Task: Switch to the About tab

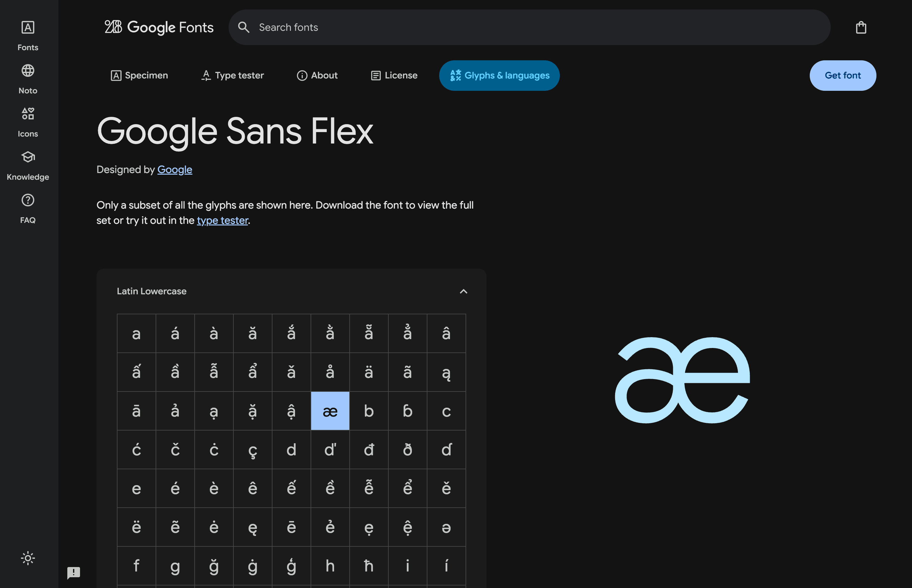Action: pyautogui.click(x=317, y=76)
